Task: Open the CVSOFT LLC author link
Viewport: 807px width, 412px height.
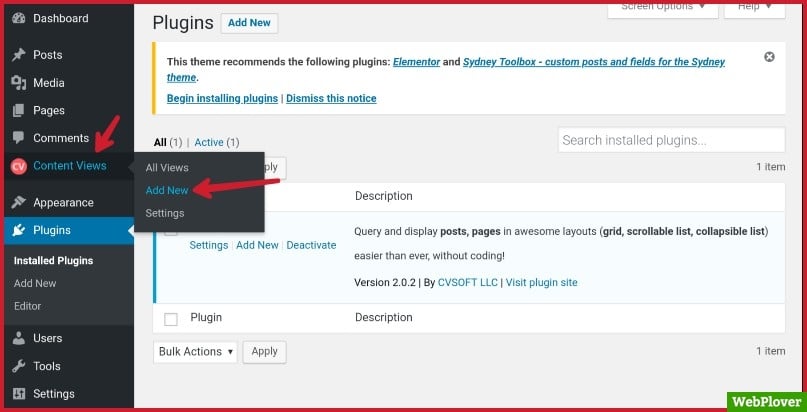Action: click(468, 282)
